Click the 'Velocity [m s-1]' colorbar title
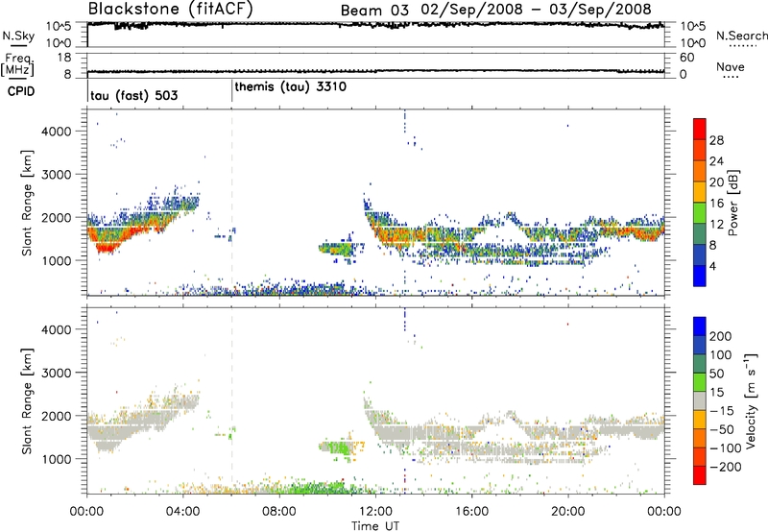 [751, 400]
